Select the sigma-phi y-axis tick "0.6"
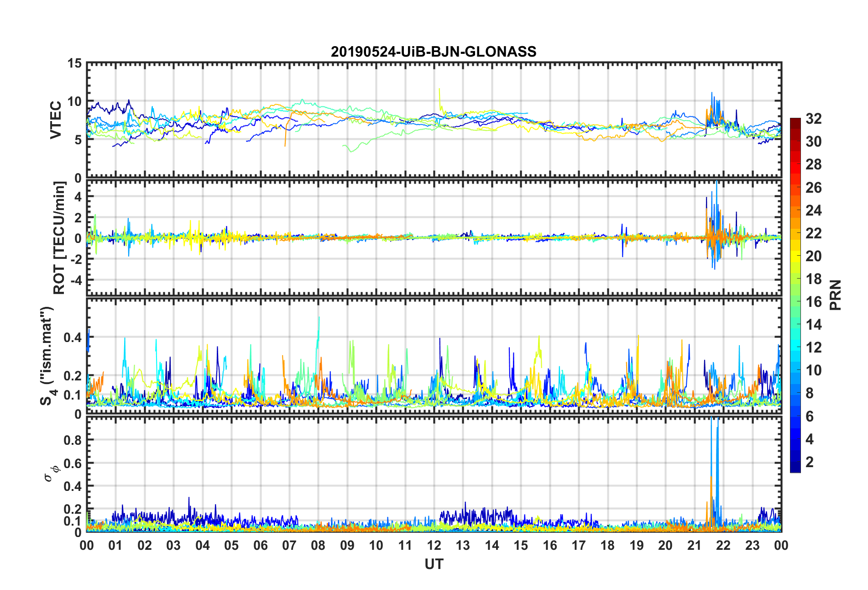The width and height of the screenshot is (868, 590). (x=73, y=463)
